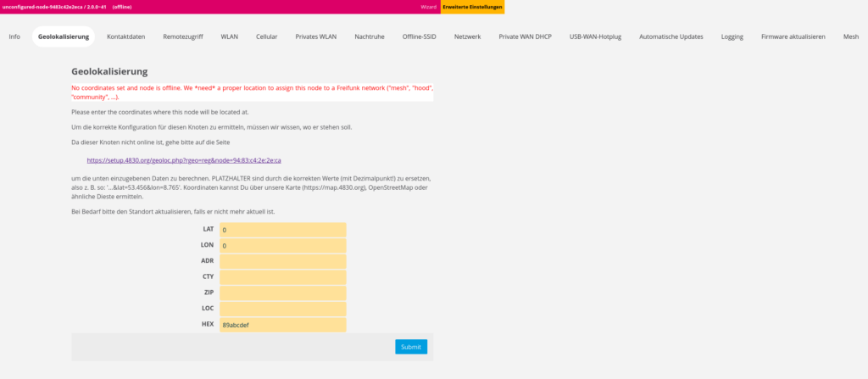Viewport: 868px width, 379px height.
Task: Click the HEX field with 89abcdef
Action: 282,325
